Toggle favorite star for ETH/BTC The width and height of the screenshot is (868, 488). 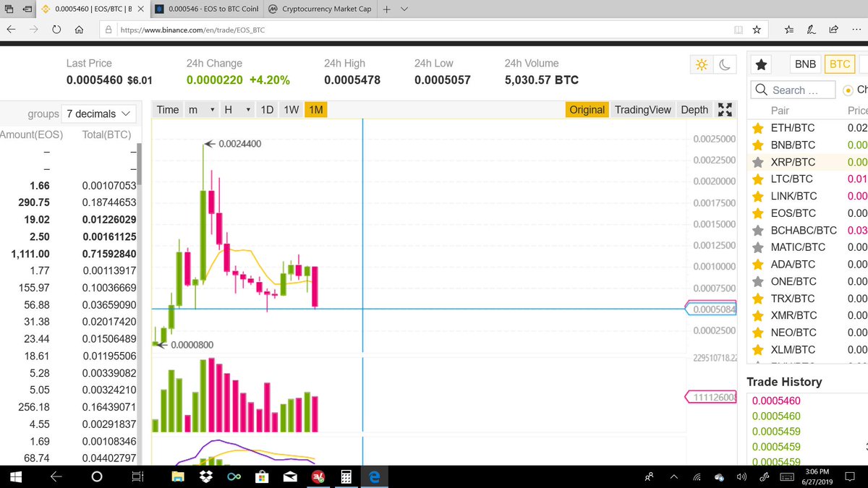(757, 128)
